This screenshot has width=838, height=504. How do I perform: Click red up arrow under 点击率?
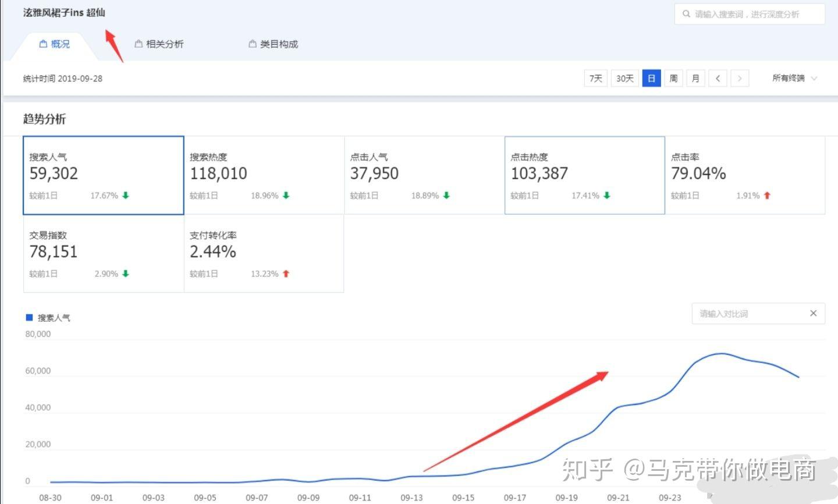767,196
